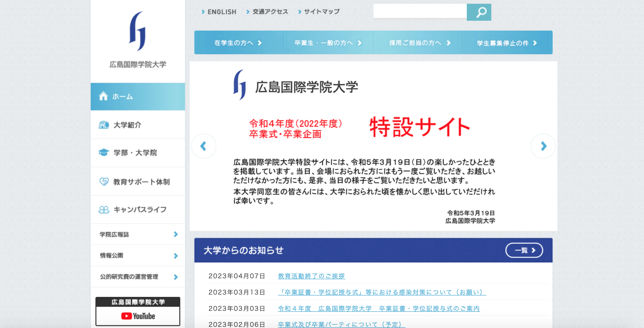The height and width of the screenshot is (328, 644).
Task: Click the 2023年04月07日 date text
Action: [237, 276]
